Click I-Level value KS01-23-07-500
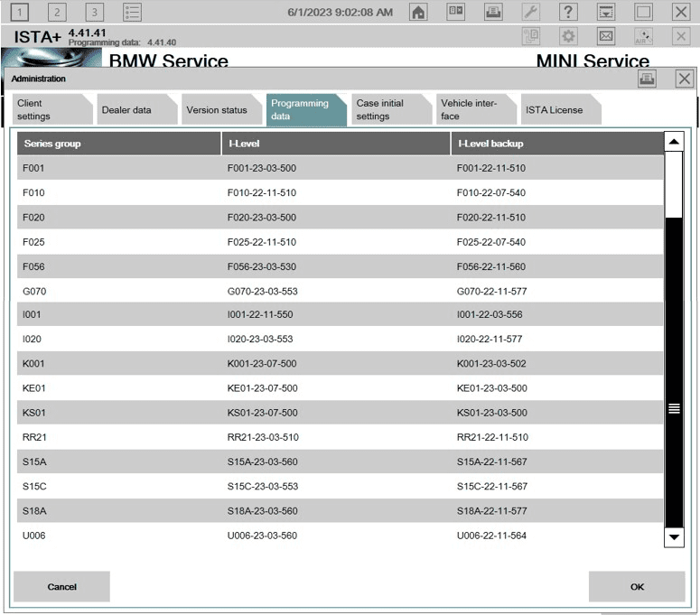 click(x=263, y=413)
